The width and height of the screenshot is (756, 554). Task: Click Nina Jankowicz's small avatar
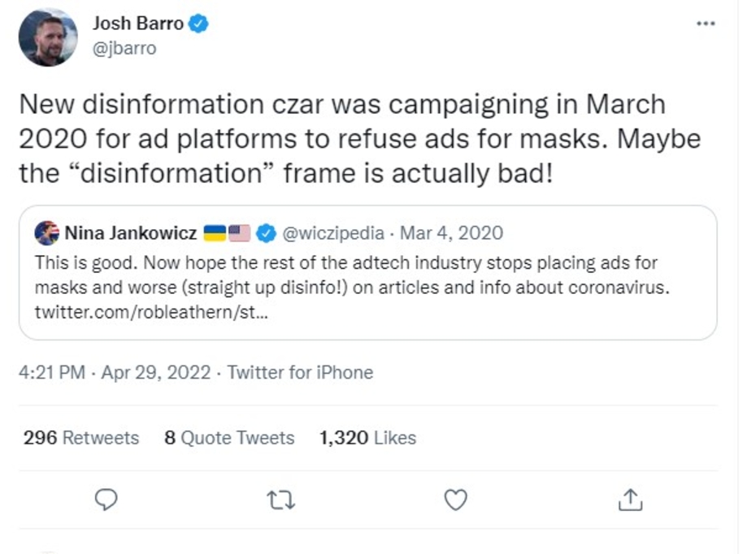pos(46,234)
